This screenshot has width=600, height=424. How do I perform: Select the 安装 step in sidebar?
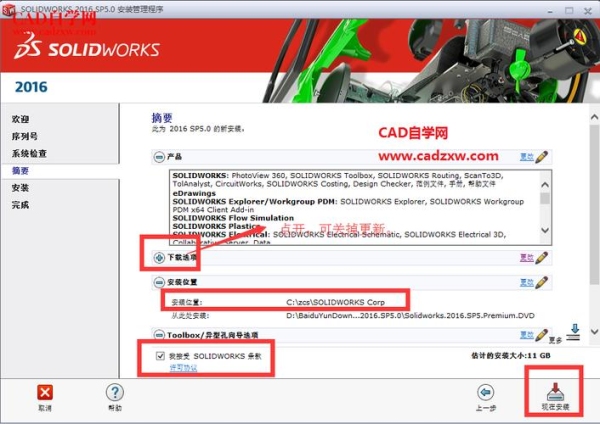(x=21, y=188)
